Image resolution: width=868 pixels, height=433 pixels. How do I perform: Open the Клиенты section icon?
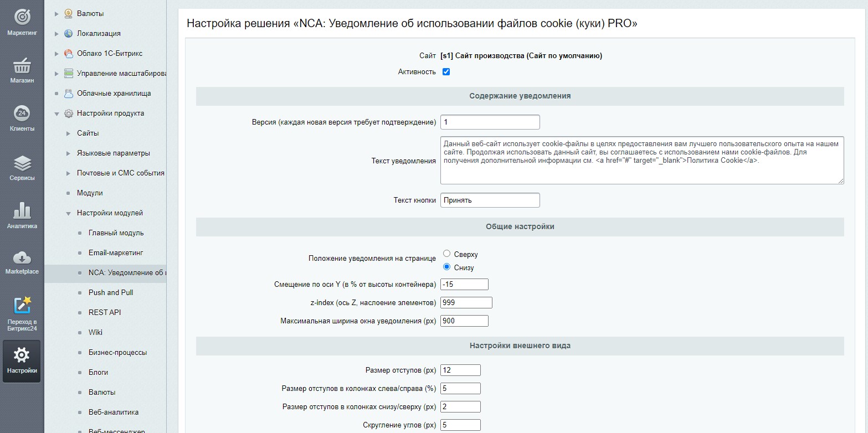click(22, 114)
